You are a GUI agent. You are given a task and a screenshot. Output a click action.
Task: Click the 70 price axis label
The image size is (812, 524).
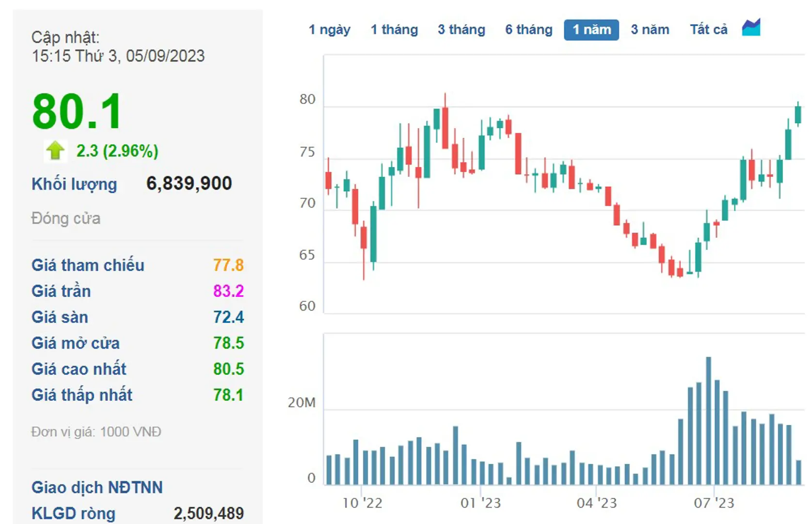[307, 203]
